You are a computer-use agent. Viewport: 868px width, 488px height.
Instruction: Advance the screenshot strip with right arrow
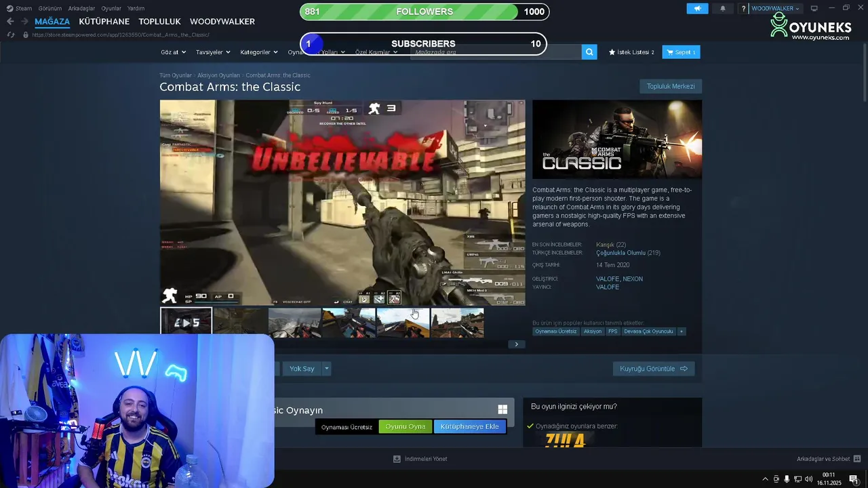click(x=516, y=344)
